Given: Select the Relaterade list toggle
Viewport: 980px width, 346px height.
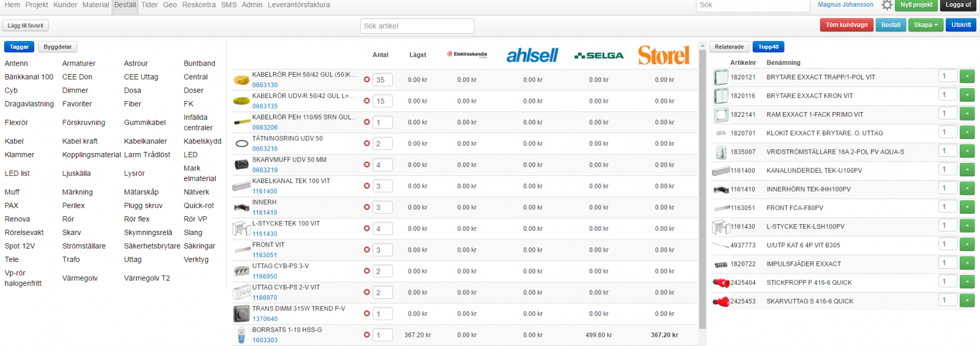Looking at the screenshot, I should tap(729, 47).
